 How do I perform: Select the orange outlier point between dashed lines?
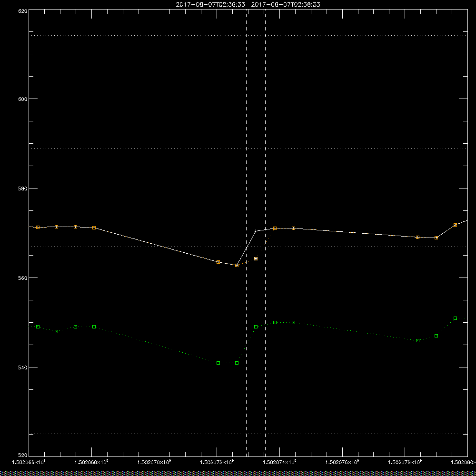(x=256, y=258)
